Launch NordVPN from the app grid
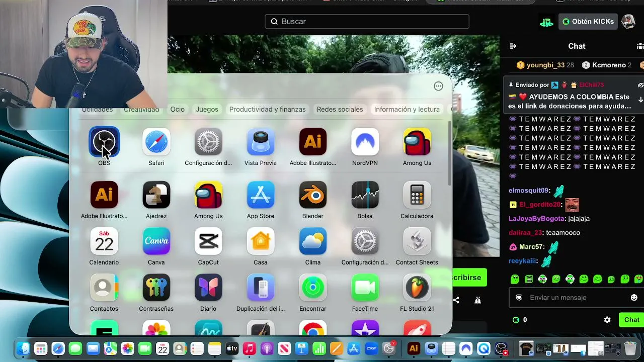Screen dimensions: 644x362 pyautogui.click(x=365, y=142)
